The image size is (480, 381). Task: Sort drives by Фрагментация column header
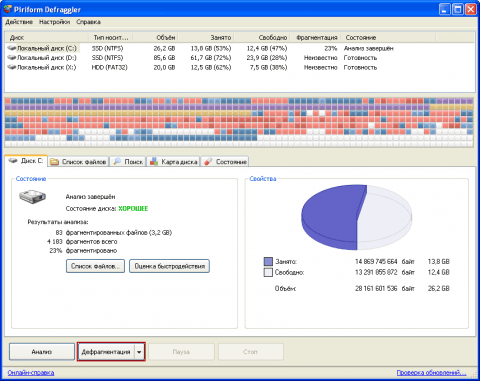tap(317, 38)
